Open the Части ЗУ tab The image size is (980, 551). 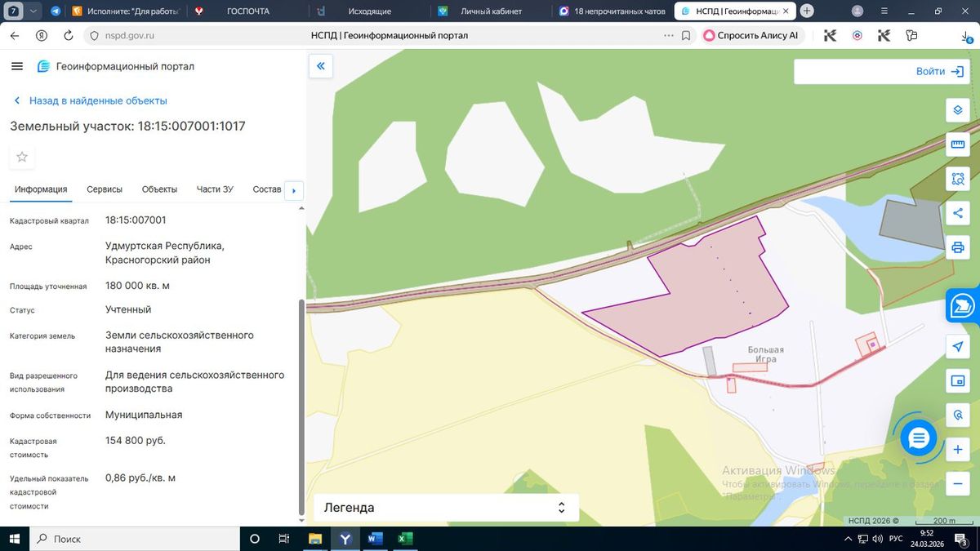pyautogui.click(x=215, y=189)
